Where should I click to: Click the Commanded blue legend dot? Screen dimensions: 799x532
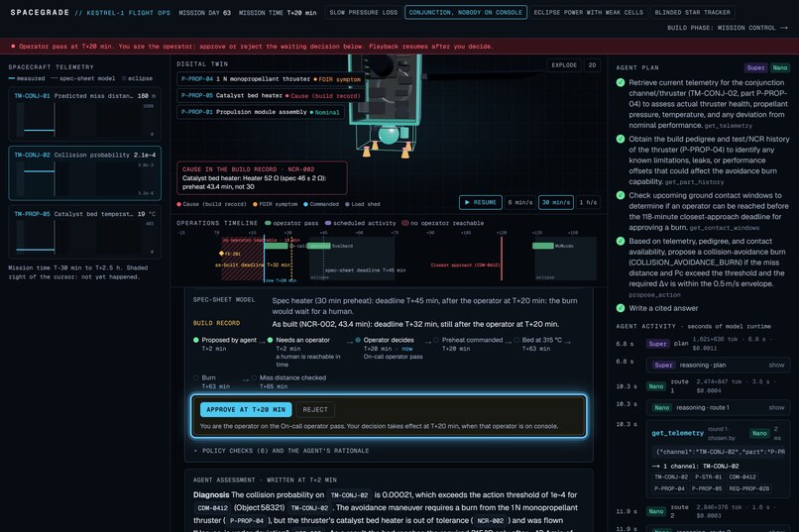(x=305, y=204)
